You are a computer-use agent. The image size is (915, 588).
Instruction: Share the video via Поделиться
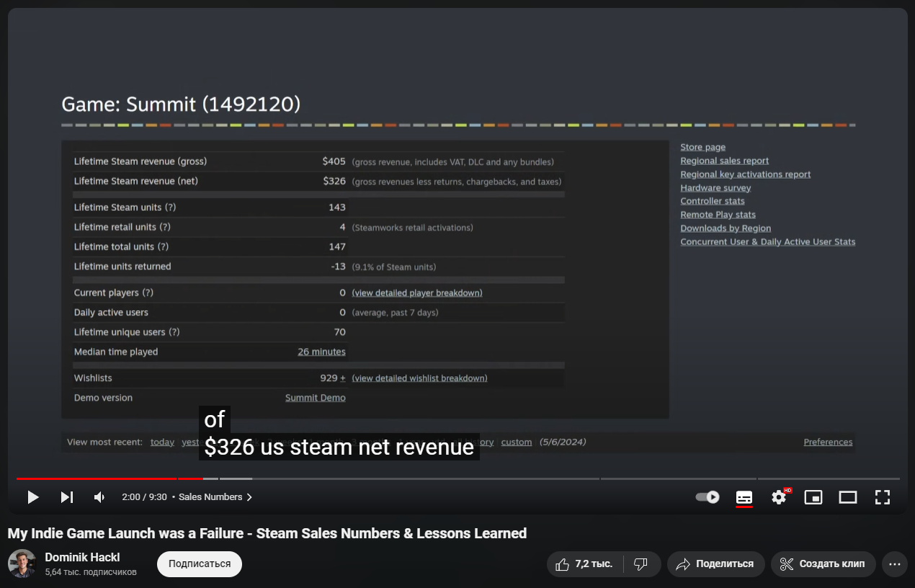pos(715,564)
